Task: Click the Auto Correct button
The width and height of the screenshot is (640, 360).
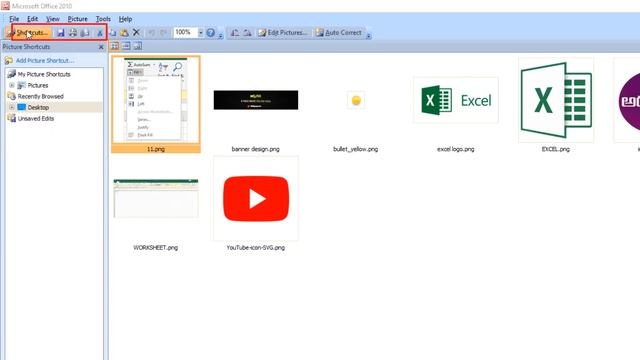Action: (339, 33)
